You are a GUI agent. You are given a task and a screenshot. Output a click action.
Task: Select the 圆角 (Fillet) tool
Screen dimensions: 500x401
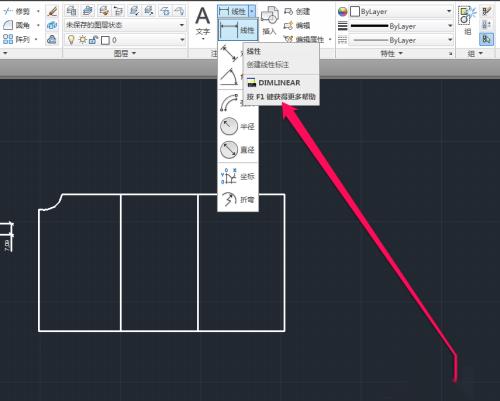point(17,25)
